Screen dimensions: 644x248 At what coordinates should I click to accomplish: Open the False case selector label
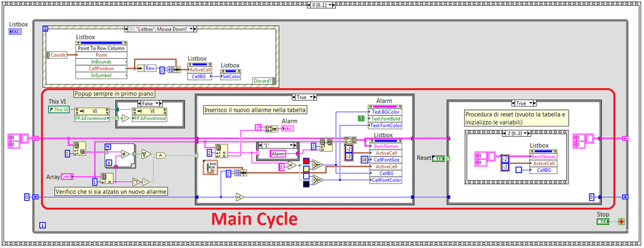tap(150, 103)
